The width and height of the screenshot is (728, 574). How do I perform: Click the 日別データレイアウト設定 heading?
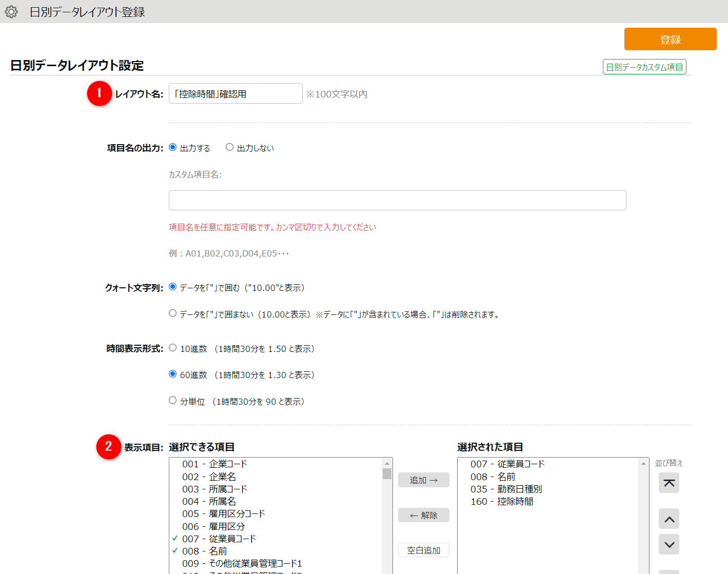pos(77,66)
